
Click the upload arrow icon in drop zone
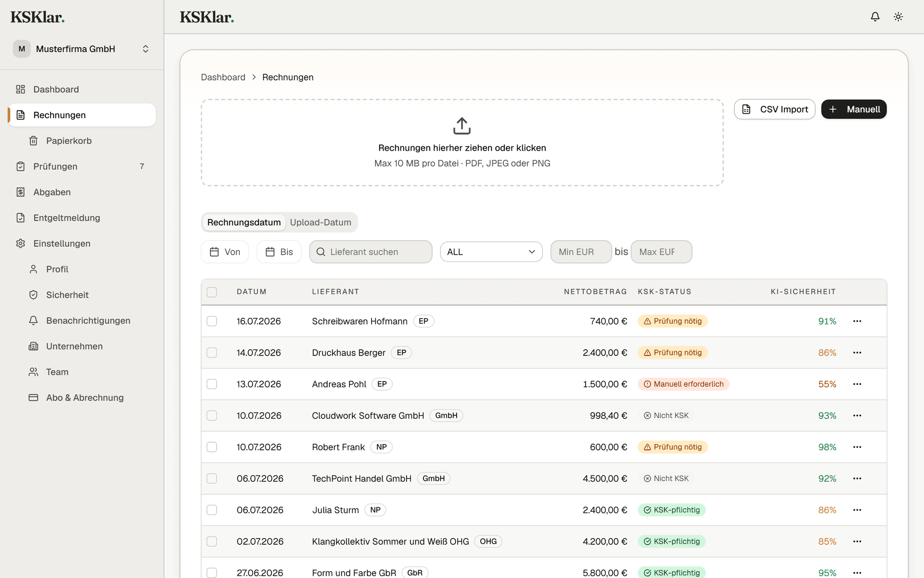[x=462, y=126]
